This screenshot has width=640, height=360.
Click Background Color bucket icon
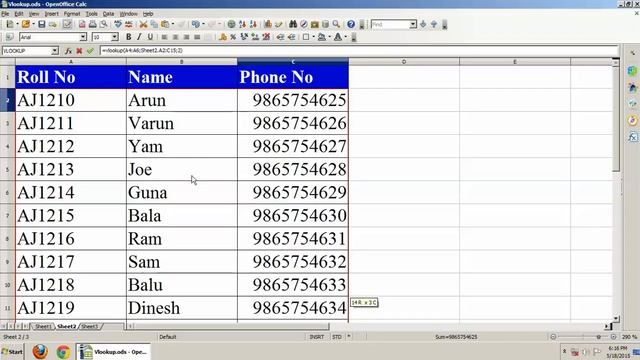322,37
